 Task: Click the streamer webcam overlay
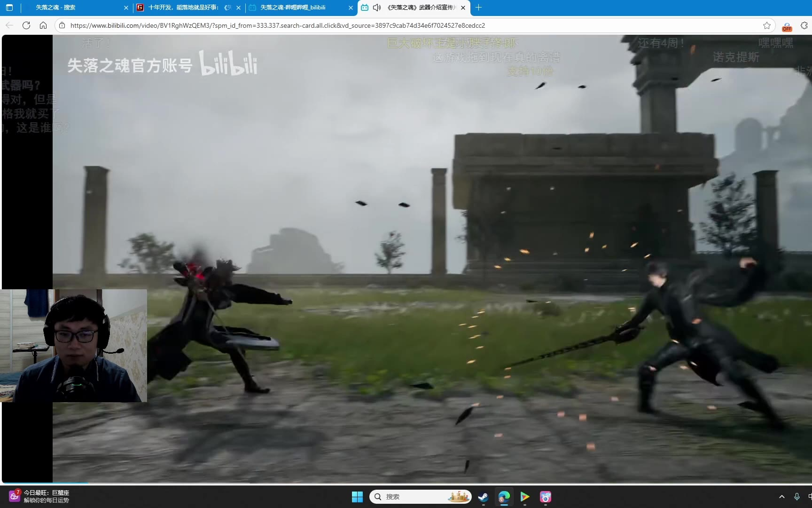coord(73,346)
